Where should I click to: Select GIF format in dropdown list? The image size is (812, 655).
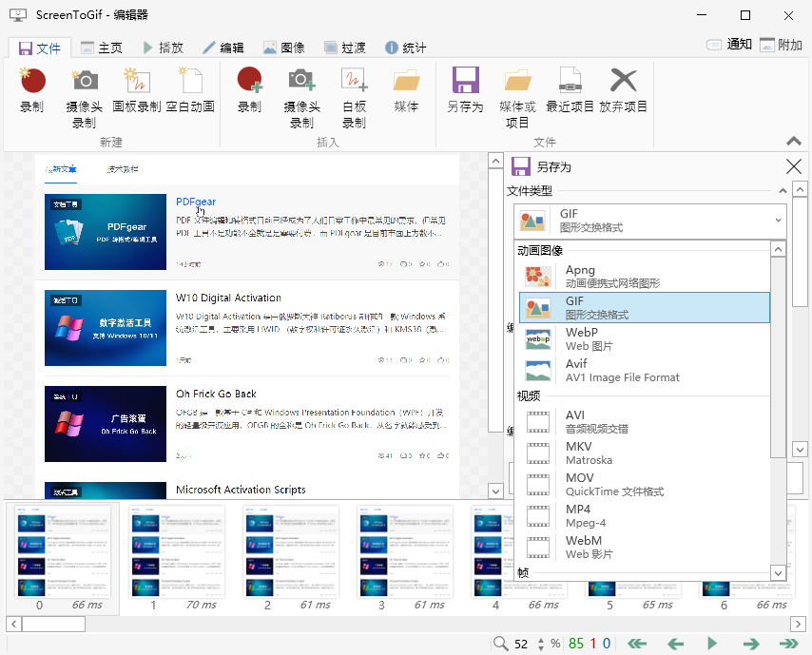645,308
